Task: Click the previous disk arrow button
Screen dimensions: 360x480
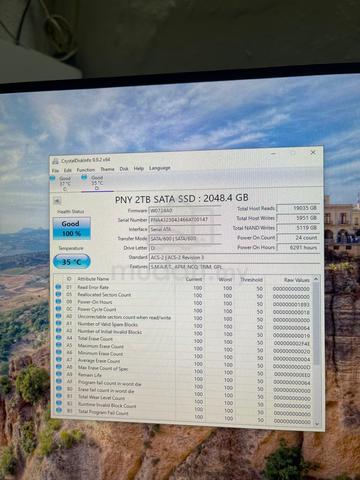Action: click(x=57, y=201)
